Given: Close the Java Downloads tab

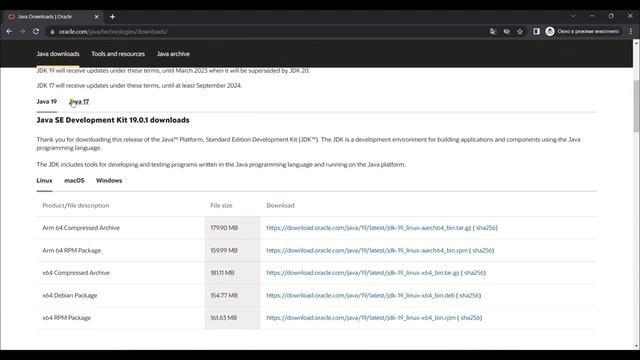Looking at the screenshot, I should (97, 17).
